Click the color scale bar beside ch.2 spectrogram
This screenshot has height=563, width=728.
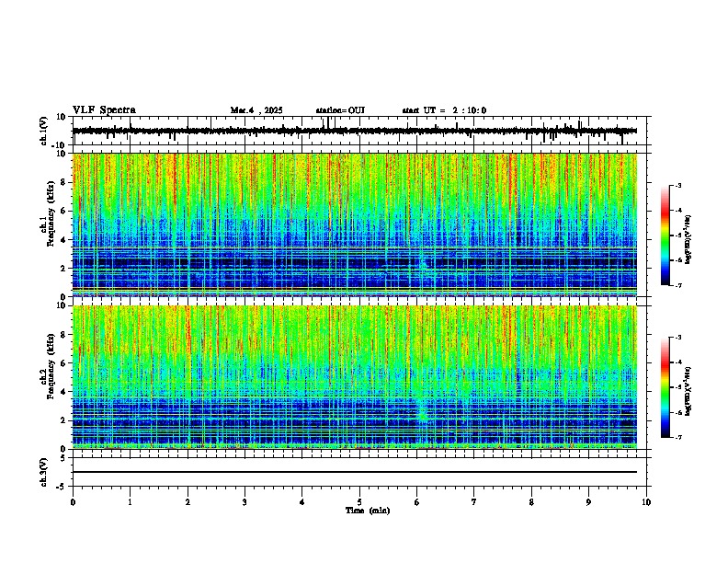tap(665, 387)
